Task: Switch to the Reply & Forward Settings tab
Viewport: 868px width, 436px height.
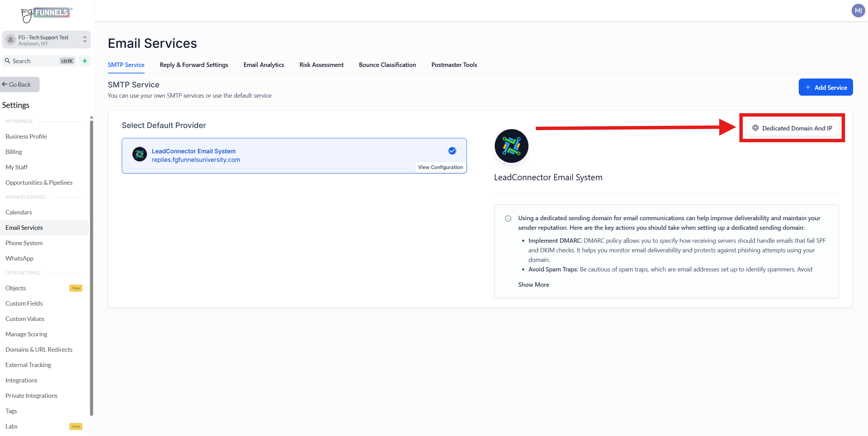Action: point(194,65)
